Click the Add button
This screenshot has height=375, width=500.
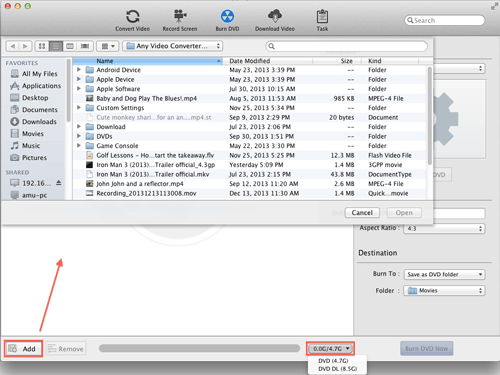23,349
